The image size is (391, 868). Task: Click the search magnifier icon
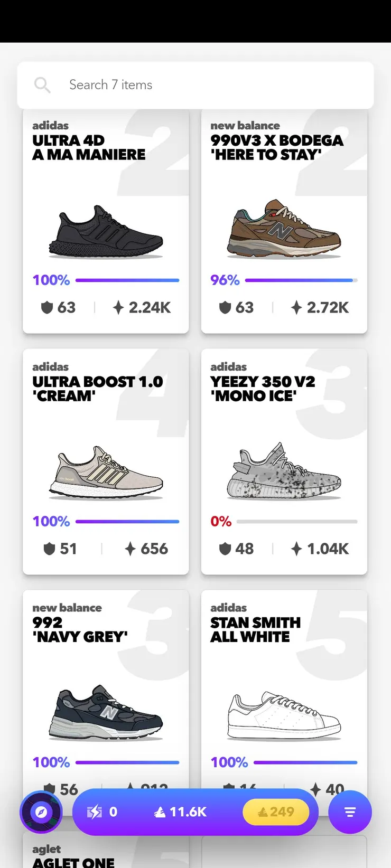pos(42,85)
